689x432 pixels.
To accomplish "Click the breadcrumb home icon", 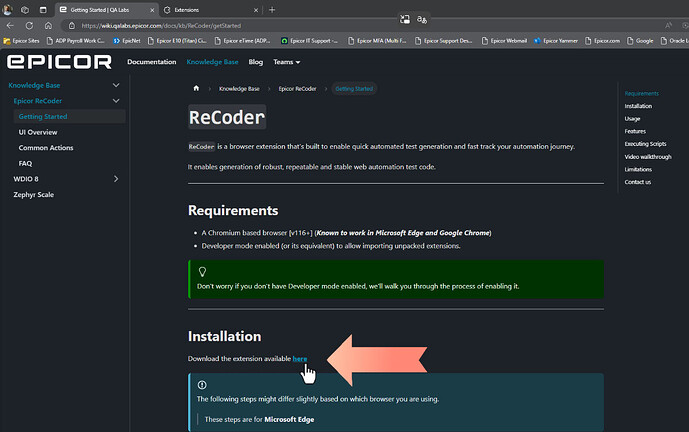I will click(x=197, y=89).
